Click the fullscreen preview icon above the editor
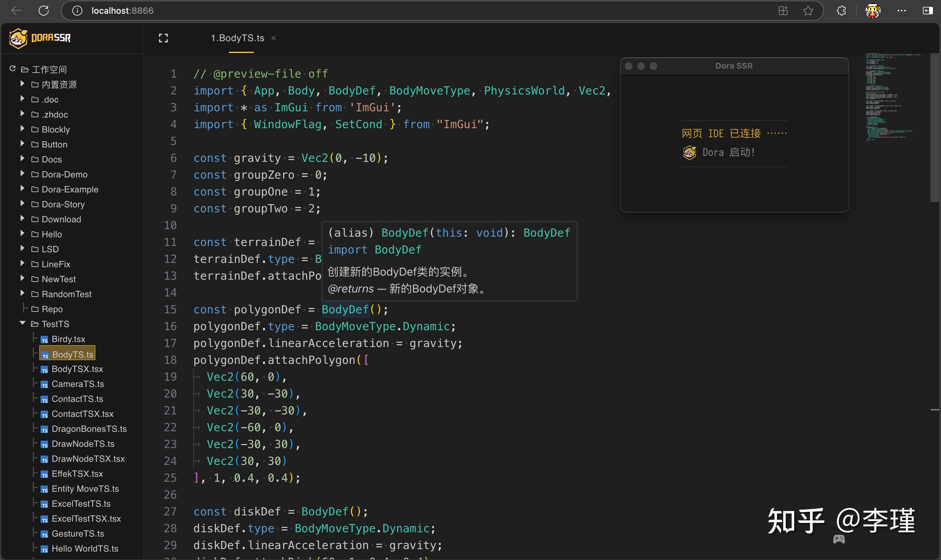Viewport: 941px width, 560px height. (163, 38)
